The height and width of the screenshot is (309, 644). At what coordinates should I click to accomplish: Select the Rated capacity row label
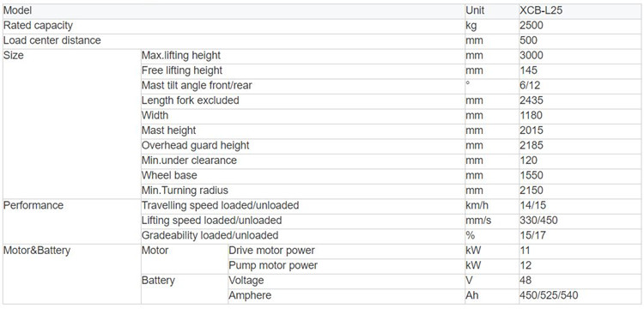click(38, 26)
